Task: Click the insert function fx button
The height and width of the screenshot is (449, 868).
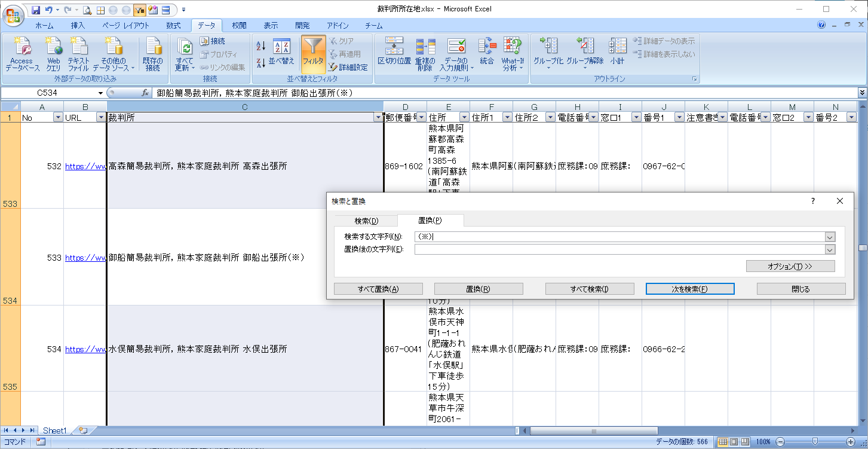Action: coord(145,93)
